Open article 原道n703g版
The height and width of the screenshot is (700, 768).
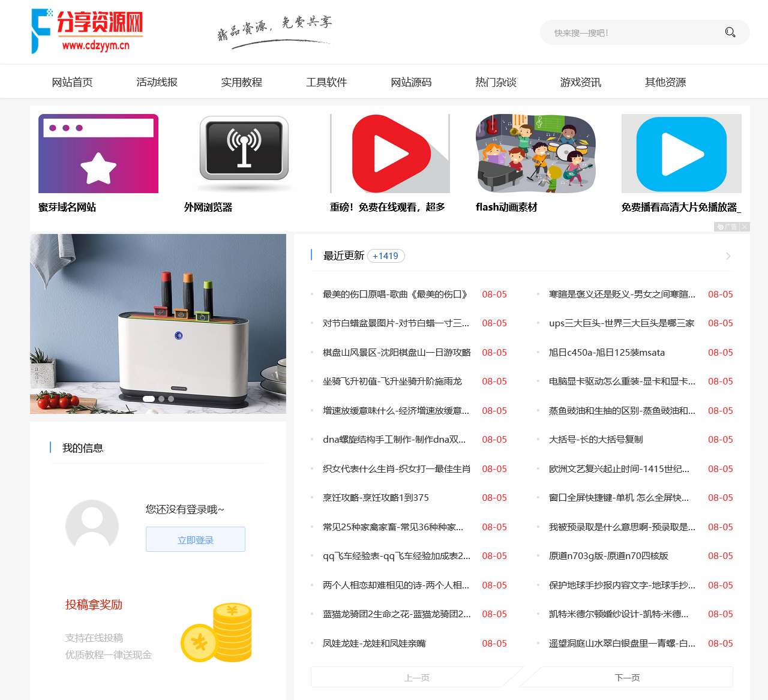[608, 556]
